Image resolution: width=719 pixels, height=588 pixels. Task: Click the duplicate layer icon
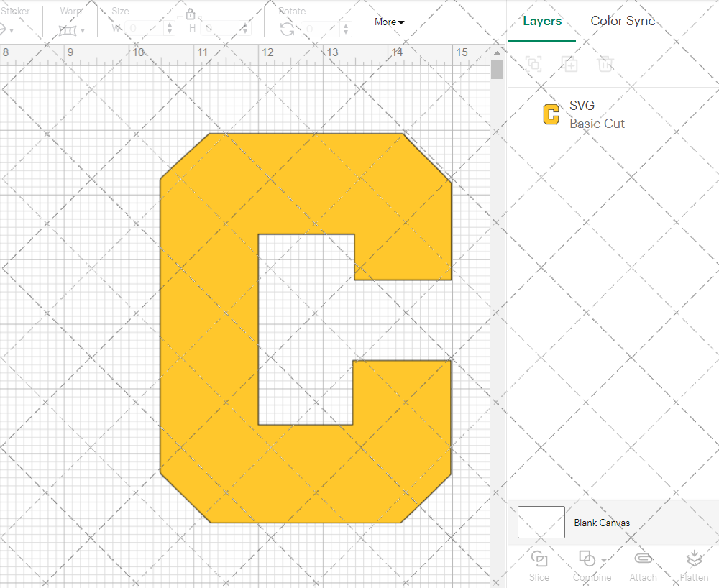(x=569, y=64)
